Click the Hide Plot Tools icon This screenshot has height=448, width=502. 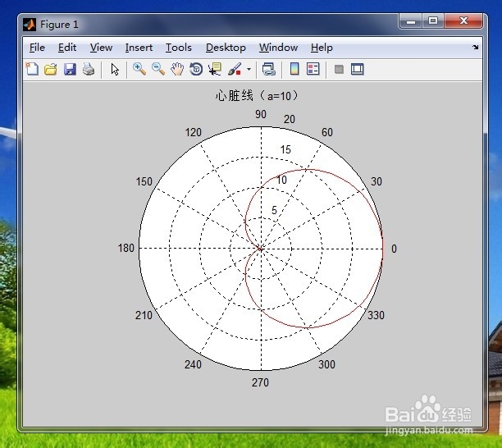click(x=339, y=69)
